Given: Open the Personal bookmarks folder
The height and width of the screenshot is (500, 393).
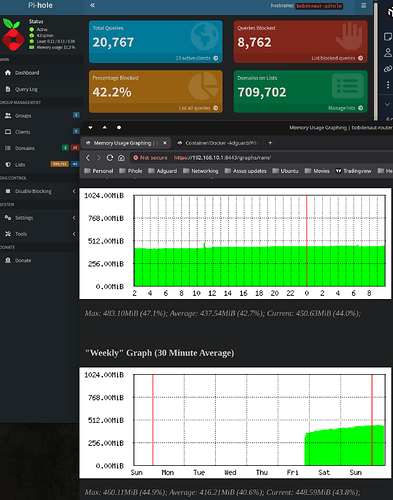Looking at the screenshot, I should [99, 171].
